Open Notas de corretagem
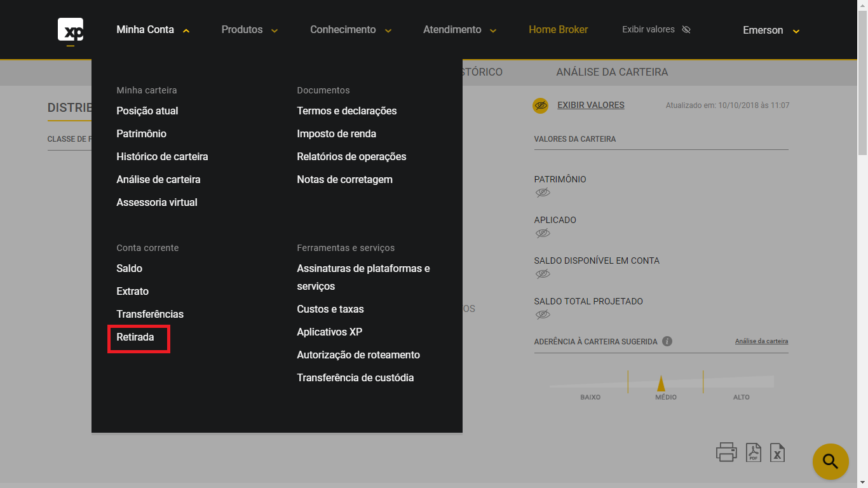Image resolution: width=868 pixels, height=488 pixels. [x=344, y=179]
